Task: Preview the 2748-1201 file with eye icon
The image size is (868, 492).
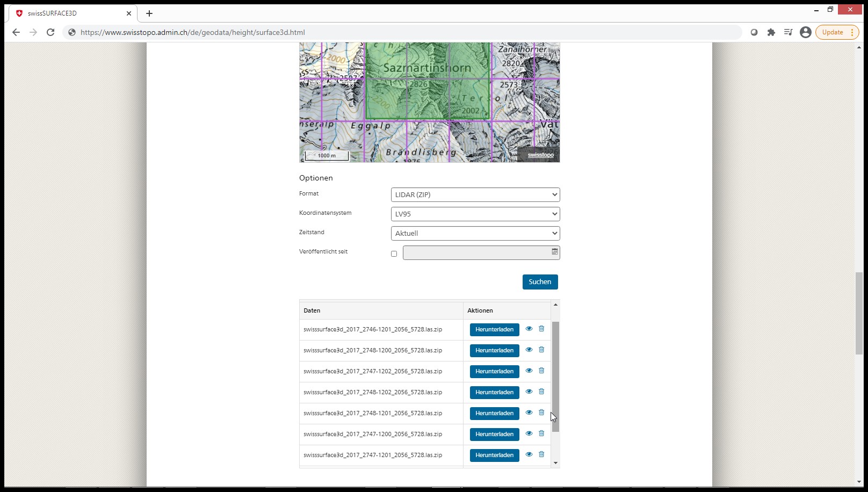Action: point(529,413)
